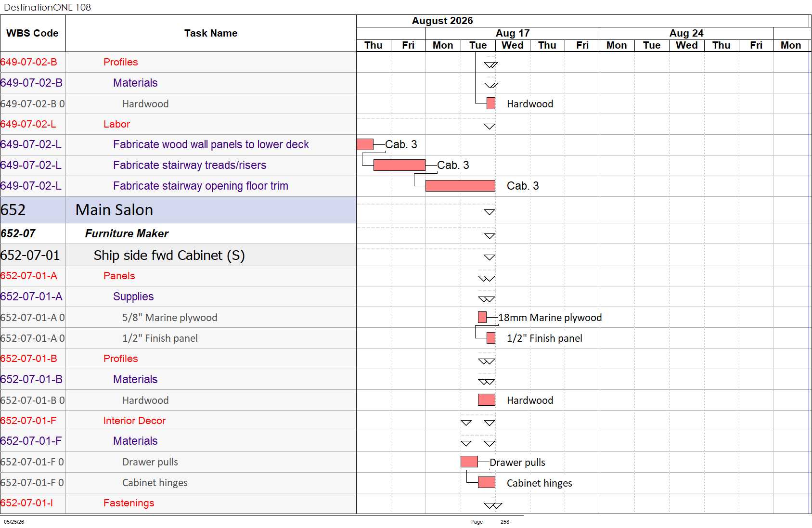The height and width of the screenshot is (528, 812).
Task: Click left triangle marker in Interior Decor row
Action: coord(466,423)
